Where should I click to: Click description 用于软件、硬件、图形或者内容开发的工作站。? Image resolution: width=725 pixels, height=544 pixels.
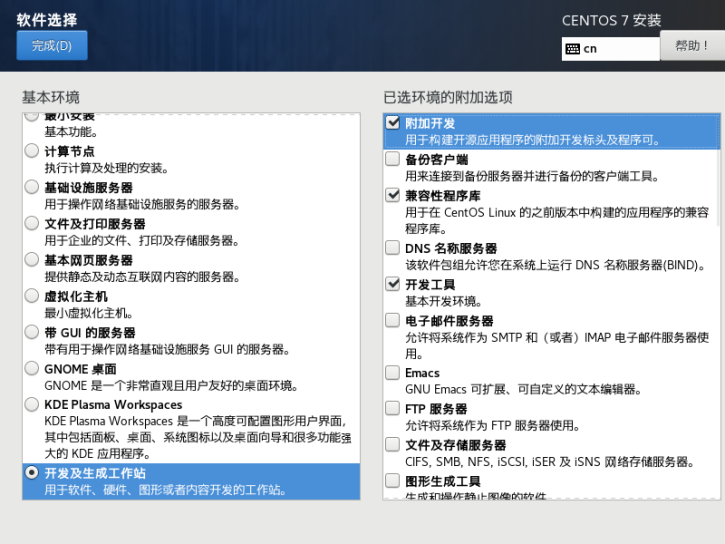tap(166, 489)
